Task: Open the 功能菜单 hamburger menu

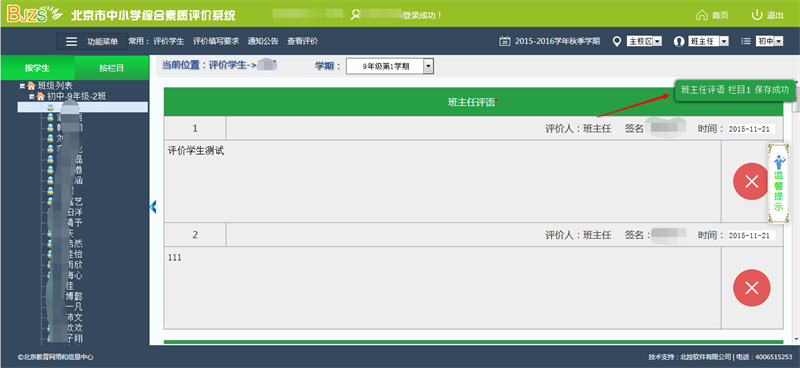Action: coord(72,41)
